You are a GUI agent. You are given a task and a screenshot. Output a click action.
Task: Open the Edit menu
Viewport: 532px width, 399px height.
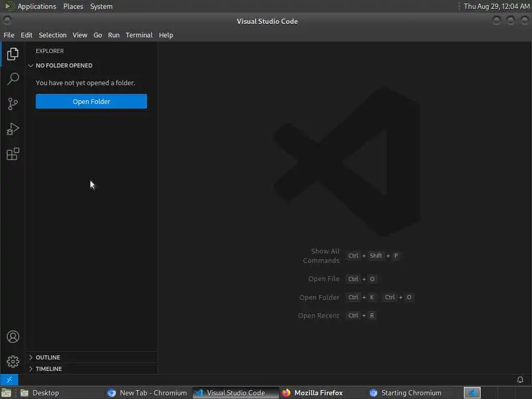coord(26,35)
